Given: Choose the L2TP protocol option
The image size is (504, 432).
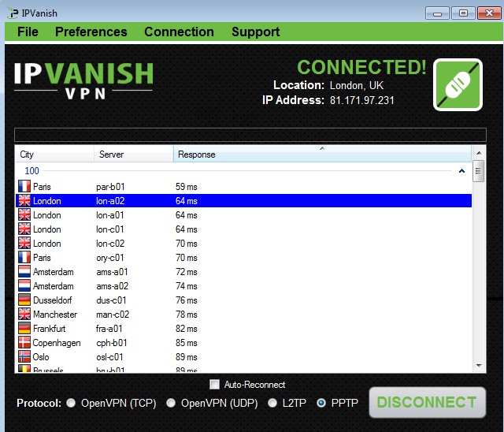Looking at the screenshot, I should (272, 403).
